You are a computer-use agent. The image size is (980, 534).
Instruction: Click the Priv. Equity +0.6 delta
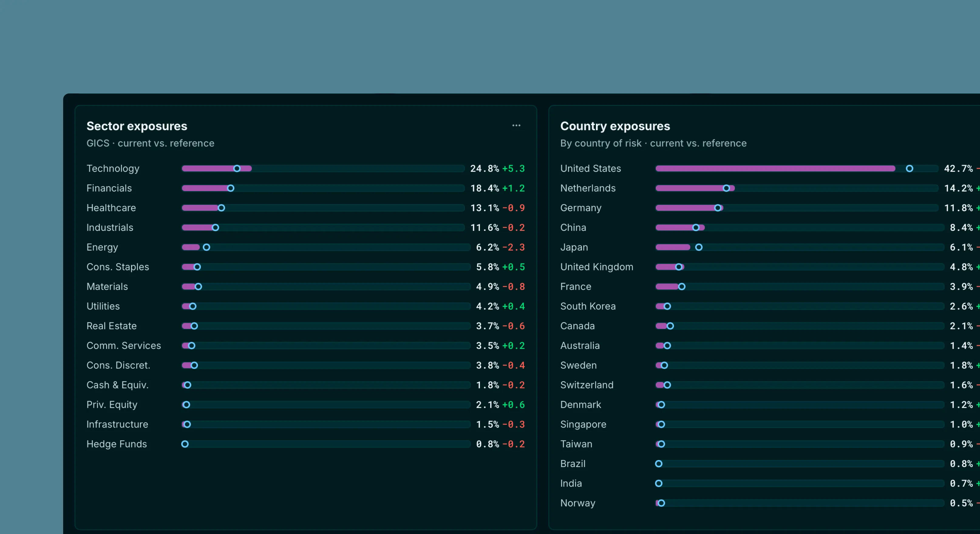tap(513, 405)
